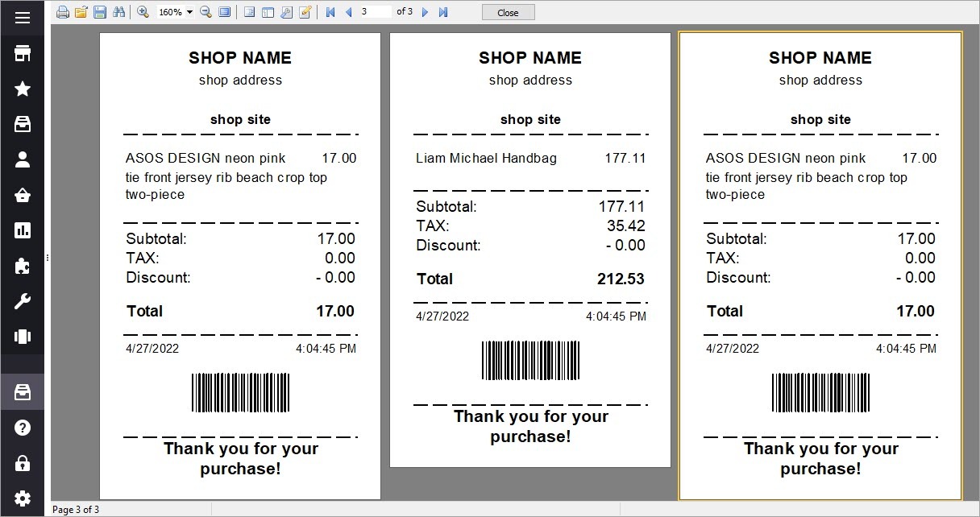Image resolution: width=980 pixels, height=517 pixels.
Task: Click the Close button in the toolbar
Action: click(509, 13)
